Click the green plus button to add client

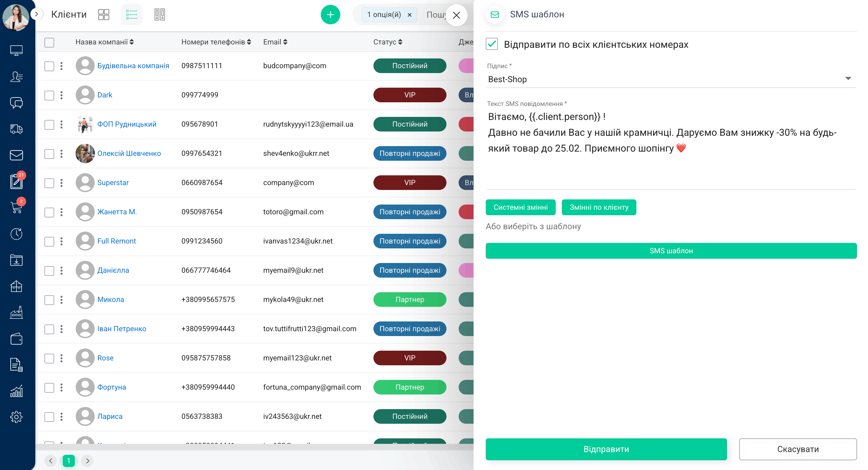pos(330,15)
